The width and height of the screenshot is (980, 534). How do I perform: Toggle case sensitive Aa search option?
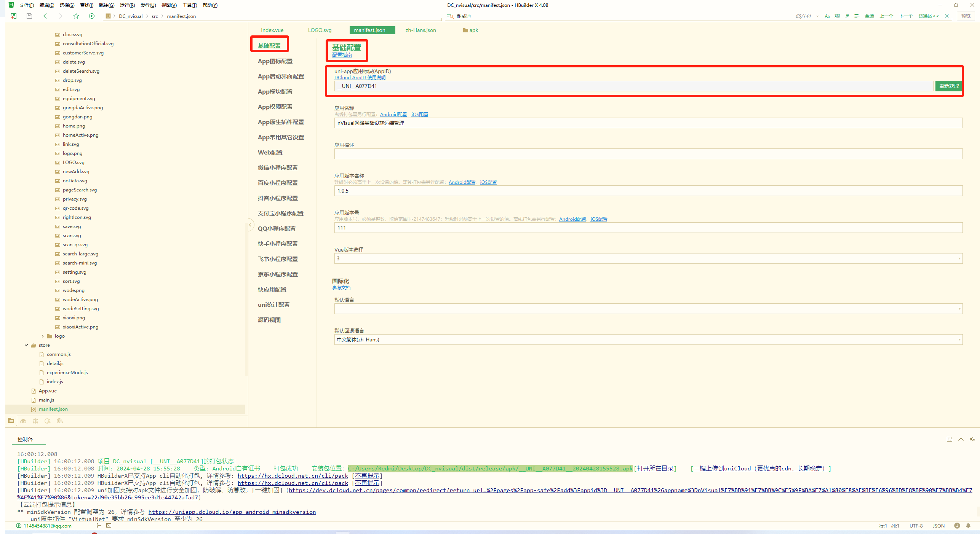[x=827, y=16]
